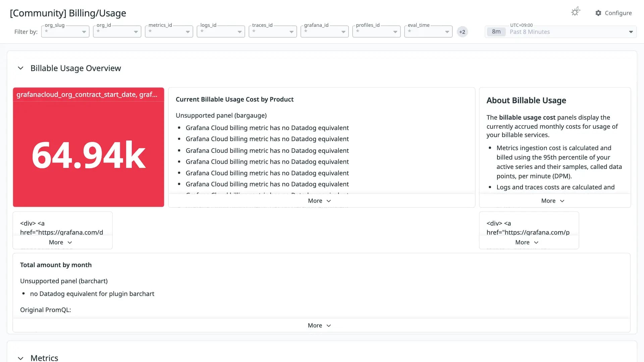Click the Billable Usage Overview heading
The image size is (644, 362).
point(76,68)
